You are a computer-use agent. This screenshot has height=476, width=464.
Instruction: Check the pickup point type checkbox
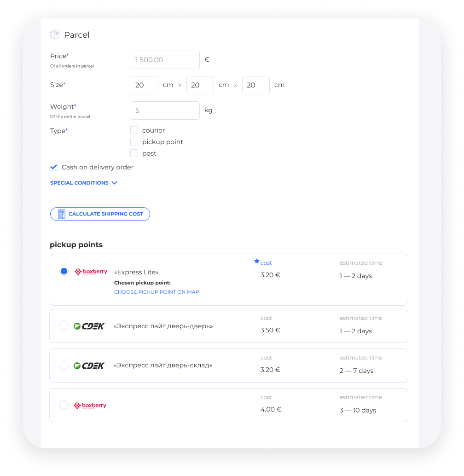point(134,142)
